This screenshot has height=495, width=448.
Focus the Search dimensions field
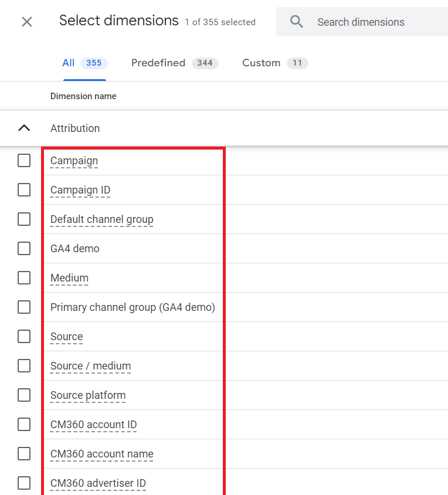pos(375,22)
